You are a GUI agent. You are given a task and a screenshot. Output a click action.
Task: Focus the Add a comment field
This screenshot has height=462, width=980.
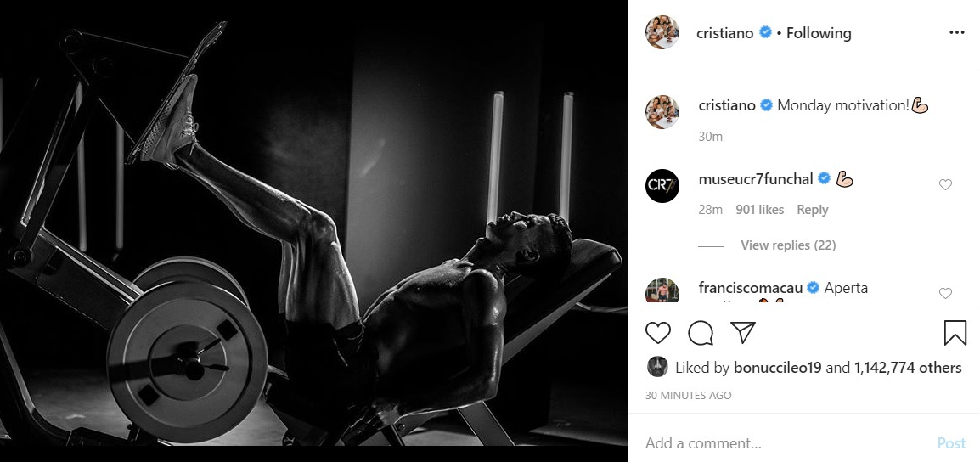point(787,443)
